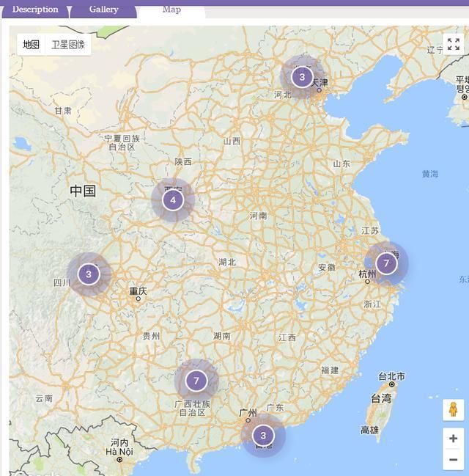Image resolution: width=469 pixels, height=476 pixels.
Task: Click the 台北市 city label
Action: click(391, 376)
